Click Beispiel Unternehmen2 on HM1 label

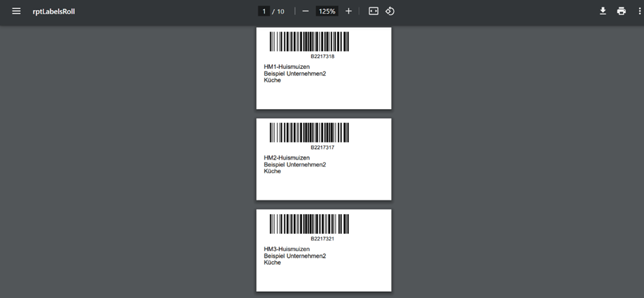[x=295, y=74]
